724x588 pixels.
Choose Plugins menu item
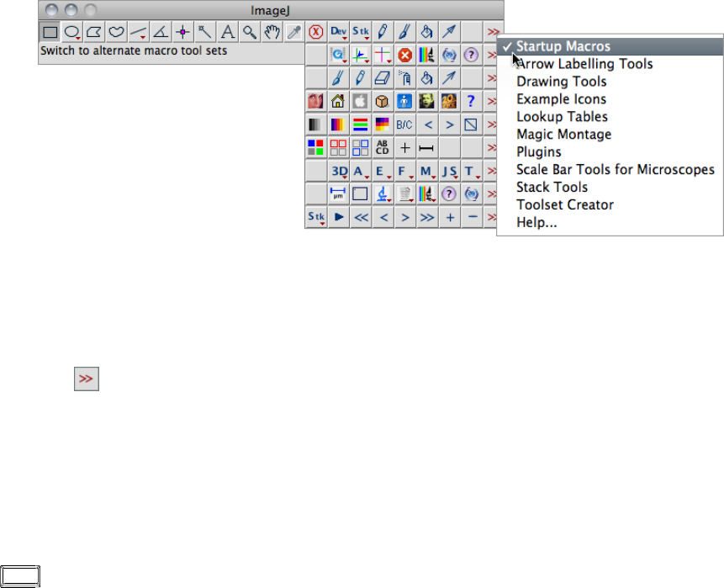coord(610,151)
